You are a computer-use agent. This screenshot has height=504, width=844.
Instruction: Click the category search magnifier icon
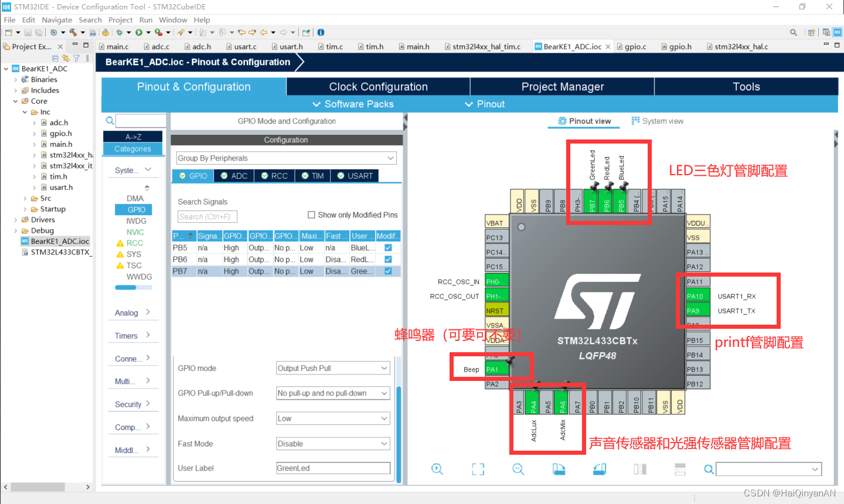pos(110,121)
